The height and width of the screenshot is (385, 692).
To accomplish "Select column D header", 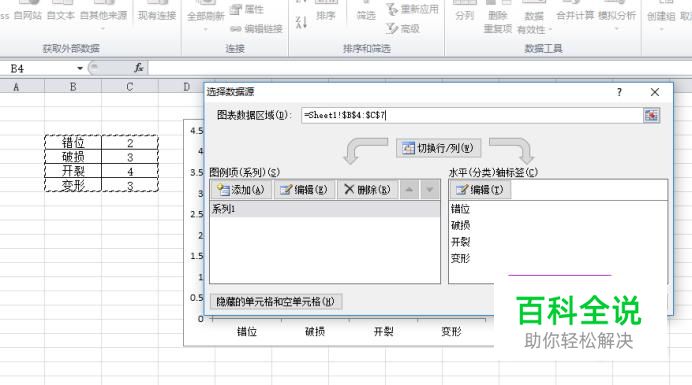I will point(187,87).
